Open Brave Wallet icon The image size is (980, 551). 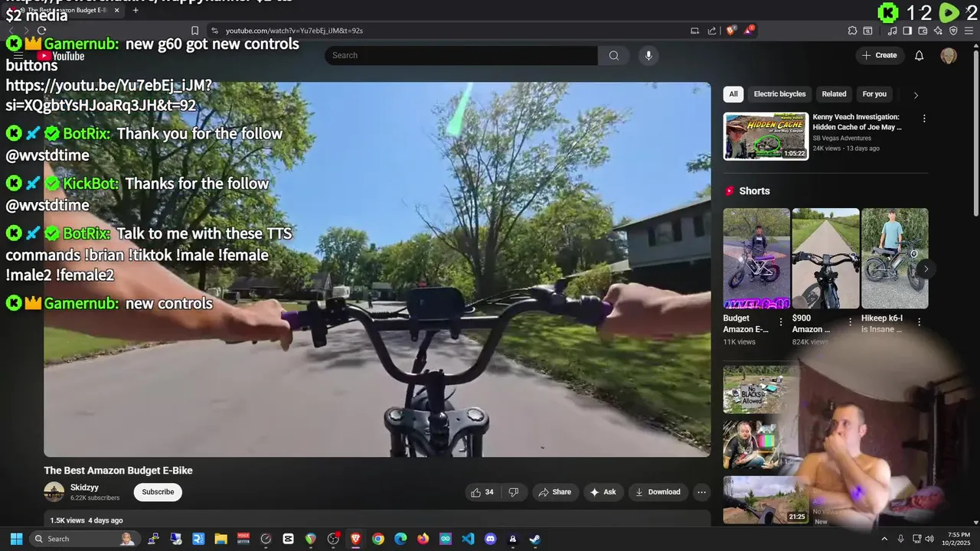coord(923,31)
